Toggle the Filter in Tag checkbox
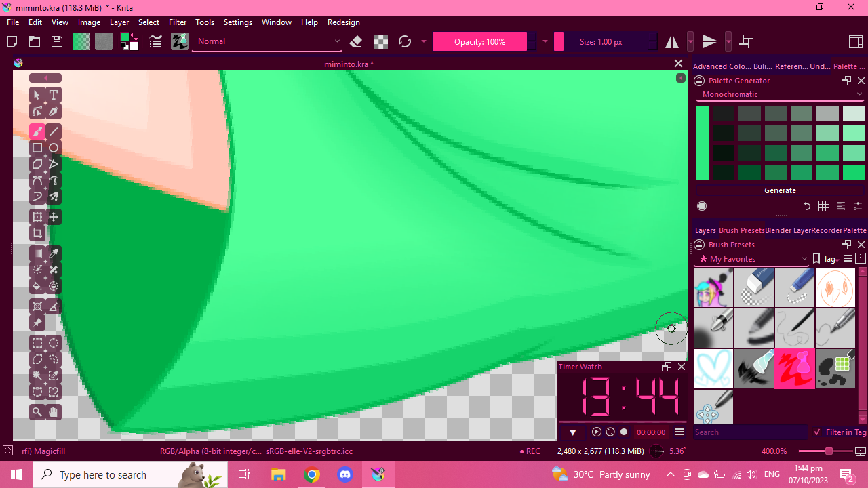 coord(818,432)
